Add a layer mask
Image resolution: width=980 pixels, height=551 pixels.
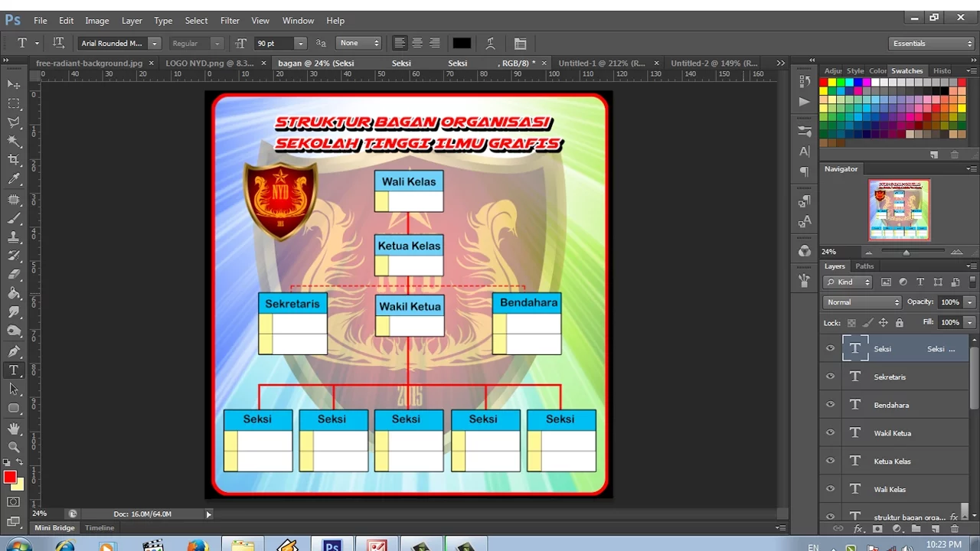click(877, 529)
